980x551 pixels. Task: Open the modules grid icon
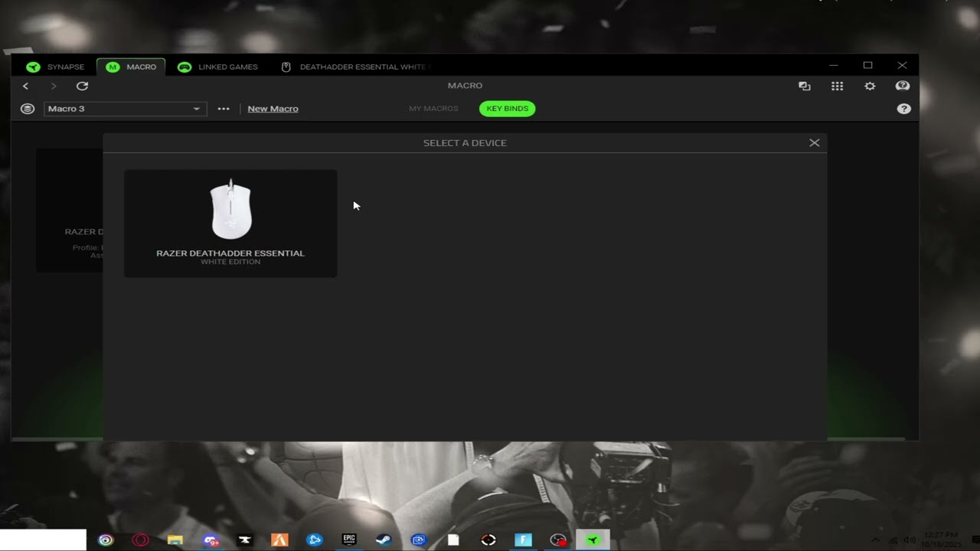click(x=838, y=86)
